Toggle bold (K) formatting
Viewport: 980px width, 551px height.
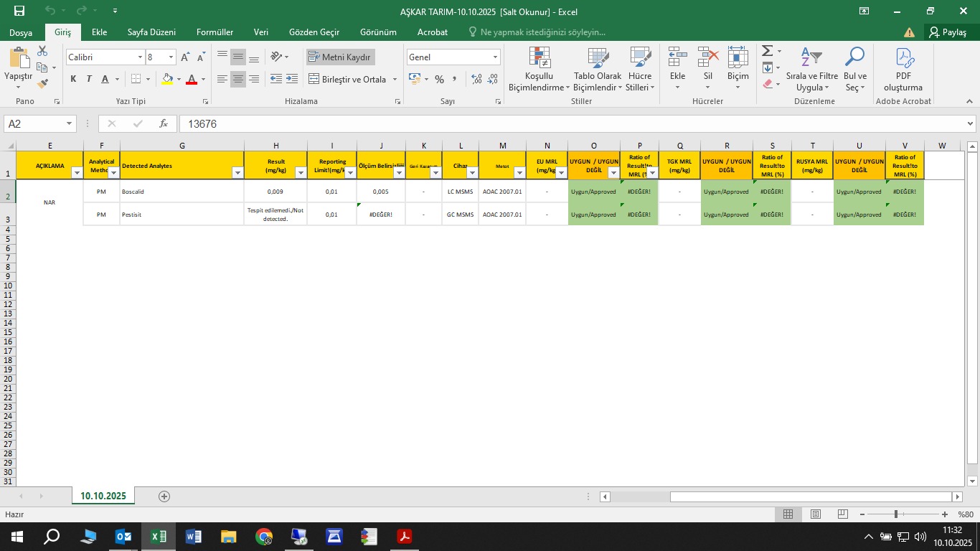pos(73,79)
